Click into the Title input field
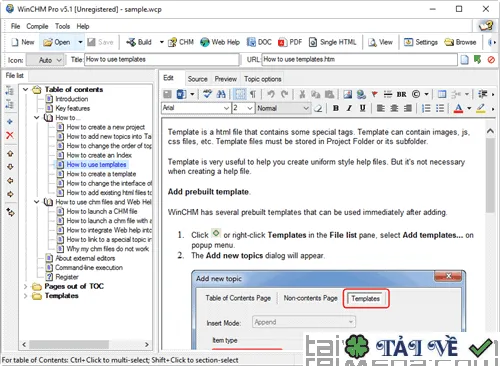 [162, 60]
